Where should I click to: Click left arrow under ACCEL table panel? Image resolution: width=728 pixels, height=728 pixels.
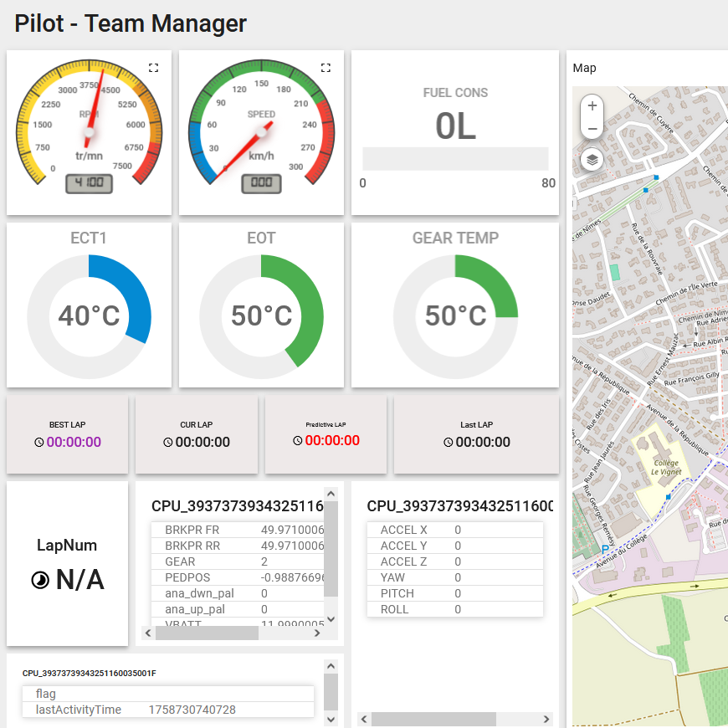point(364,719)
